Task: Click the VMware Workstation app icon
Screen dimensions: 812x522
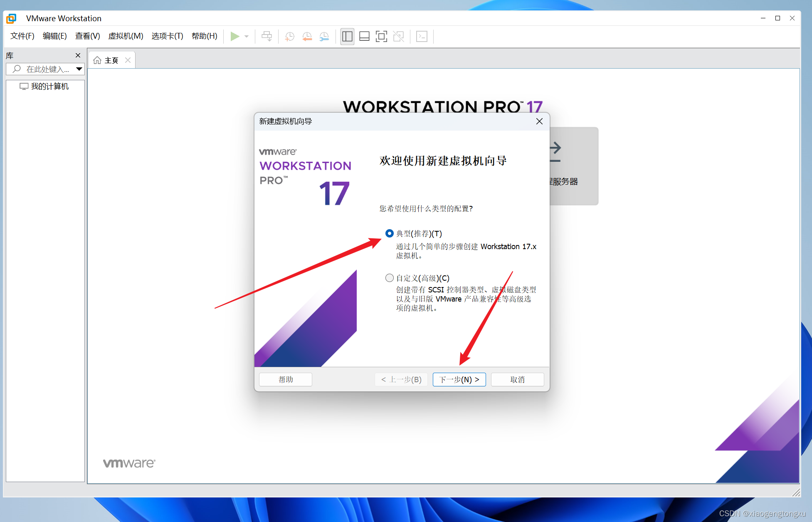Action: (x=12, y=18)
